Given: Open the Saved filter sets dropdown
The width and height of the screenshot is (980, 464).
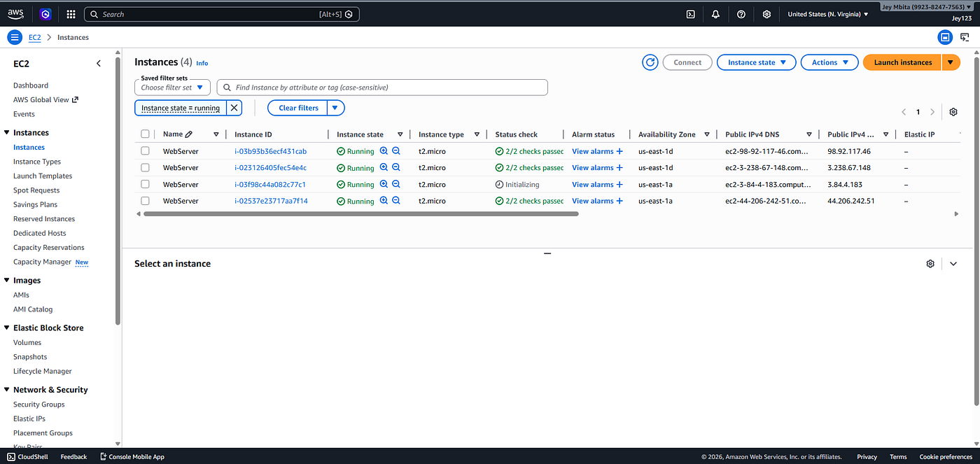Looking at the screenshot, I should [x=172, y=87].
